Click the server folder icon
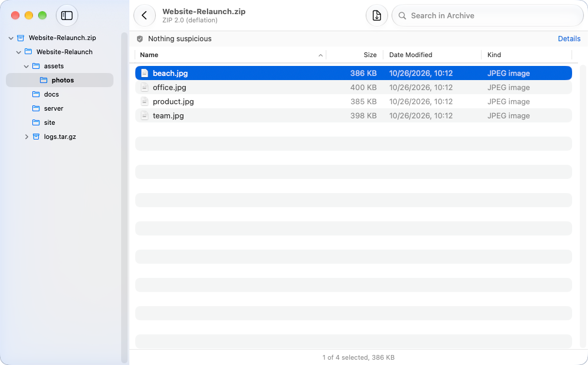Viewport: 588px width, 365px height. 36,108
